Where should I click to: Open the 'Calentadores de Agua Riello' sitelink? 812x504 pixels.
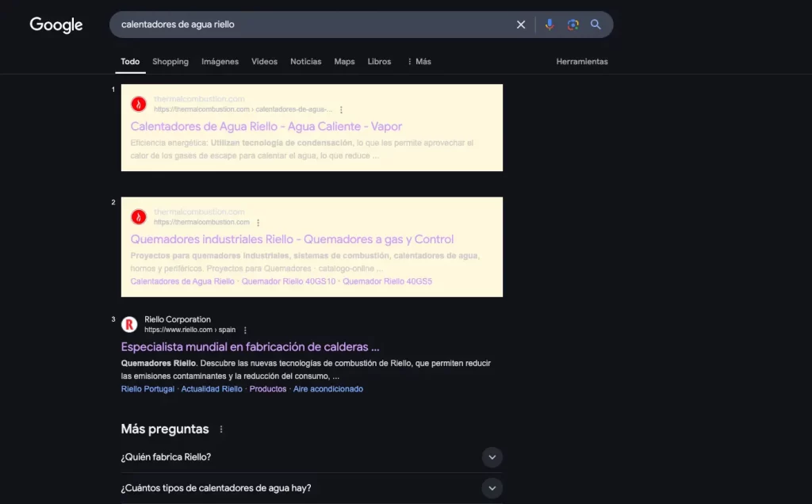coord(182,281)
